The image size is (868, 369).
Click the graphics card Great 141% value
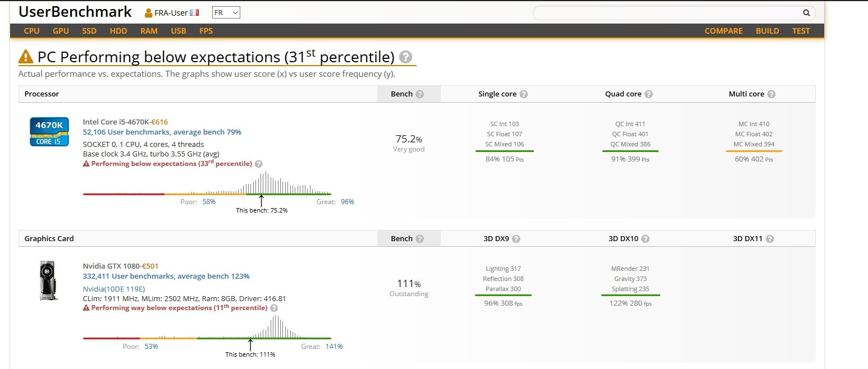334,347
